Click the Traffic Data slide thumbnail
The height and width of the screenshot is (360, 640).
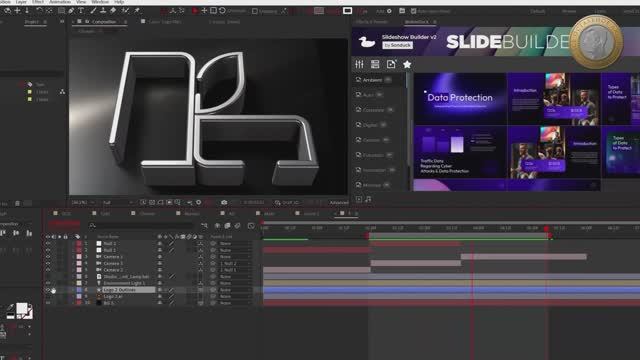pos(460,152)
